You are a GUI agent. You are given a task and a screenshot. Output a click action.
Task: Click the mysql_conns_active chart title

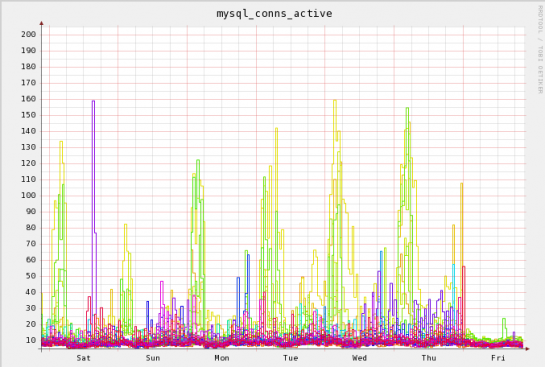(274, 14)
